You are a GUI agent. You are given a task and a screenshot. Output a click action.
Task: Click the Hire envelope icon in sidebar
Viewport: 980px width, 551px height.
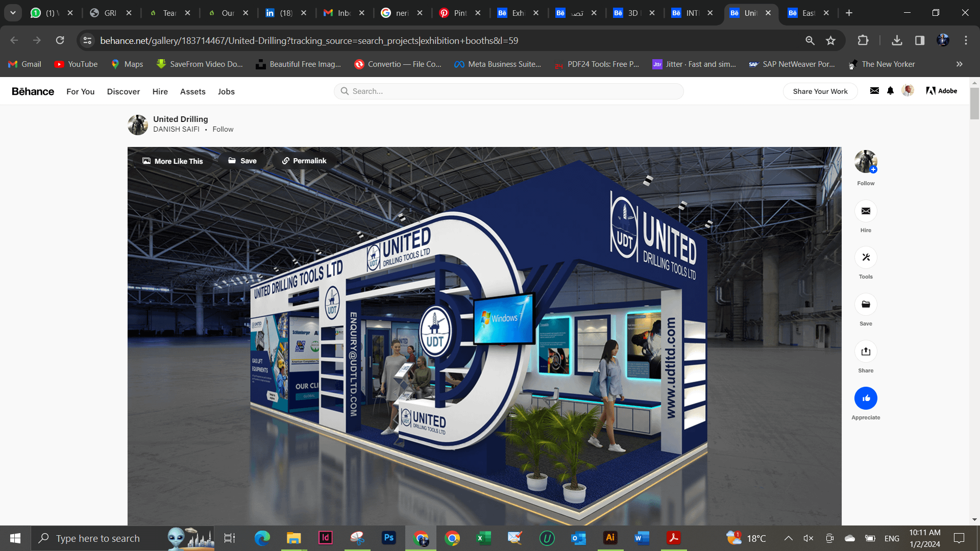(866, 211)
